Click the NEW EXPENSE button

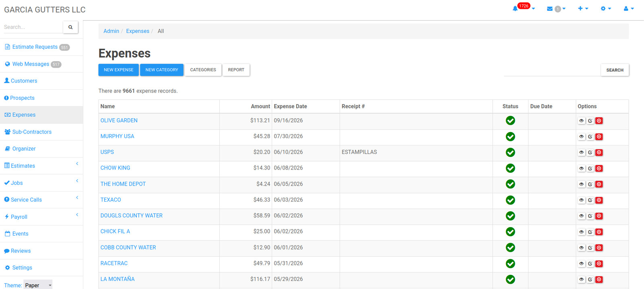pos(118,70)
